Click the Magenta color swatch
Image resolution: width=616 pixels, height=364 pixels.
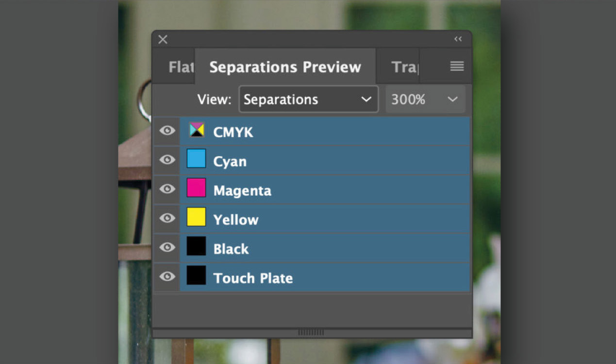(196, 188)
